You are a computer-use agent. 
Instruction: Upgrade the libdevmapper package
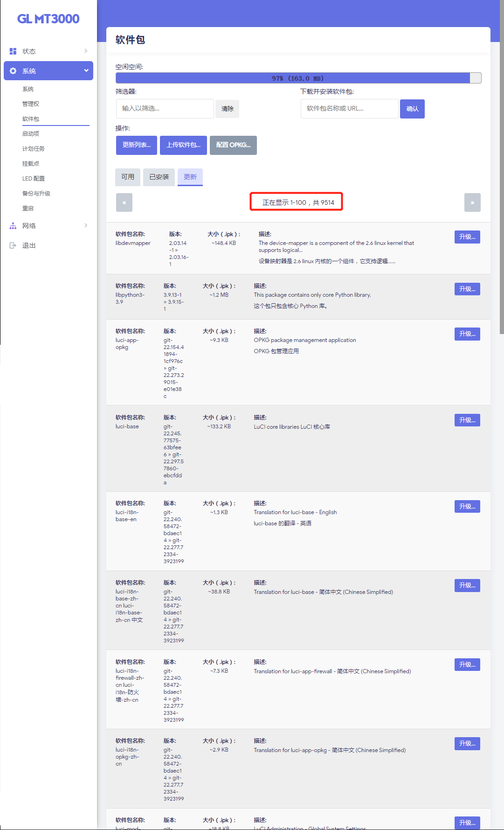pos(467,237)
